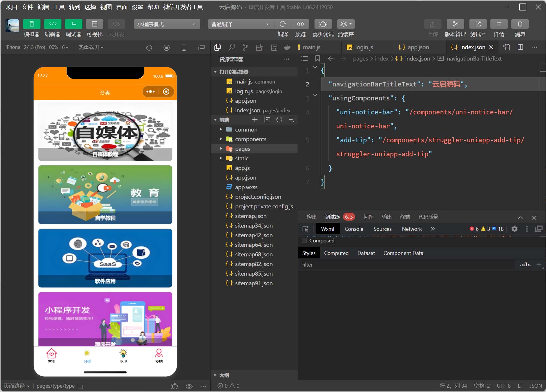The width and height of the screenshot is (546, 392).
Task: Click the 真机调试 bug icon
Action: [x=323, y=24]
